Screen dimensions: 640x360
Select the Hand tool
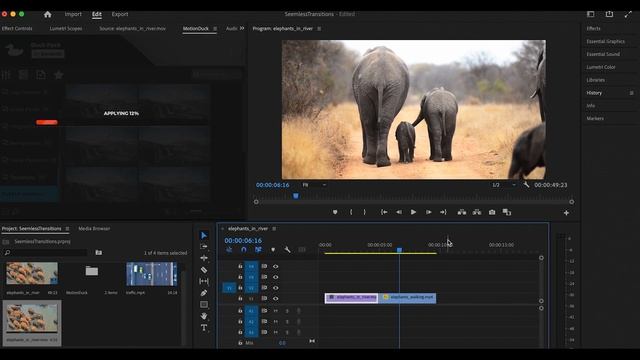tap(204, 316)
